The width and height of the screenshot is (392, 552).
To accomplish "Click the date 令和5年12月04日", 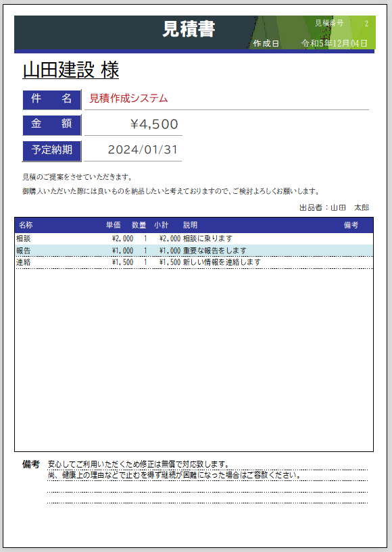I will [x=335, y=43].
